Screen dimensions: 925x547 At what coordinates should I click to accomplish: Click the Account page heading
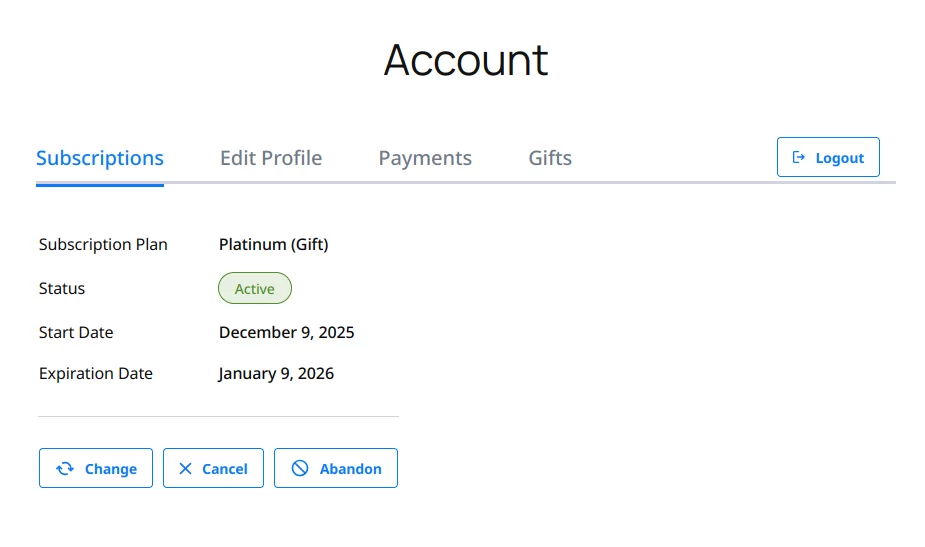click(466, 60)
